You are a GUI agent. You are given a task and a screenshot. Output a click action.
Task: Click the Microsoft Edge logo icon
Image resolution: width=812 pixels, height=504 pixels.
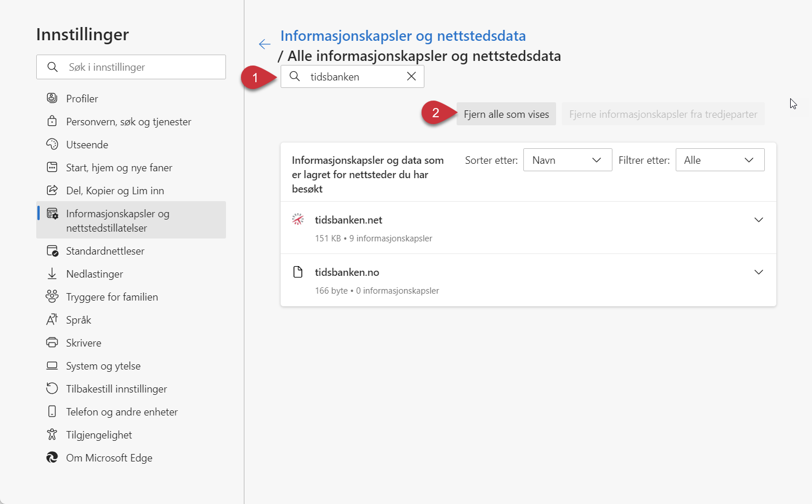point(52,457)
